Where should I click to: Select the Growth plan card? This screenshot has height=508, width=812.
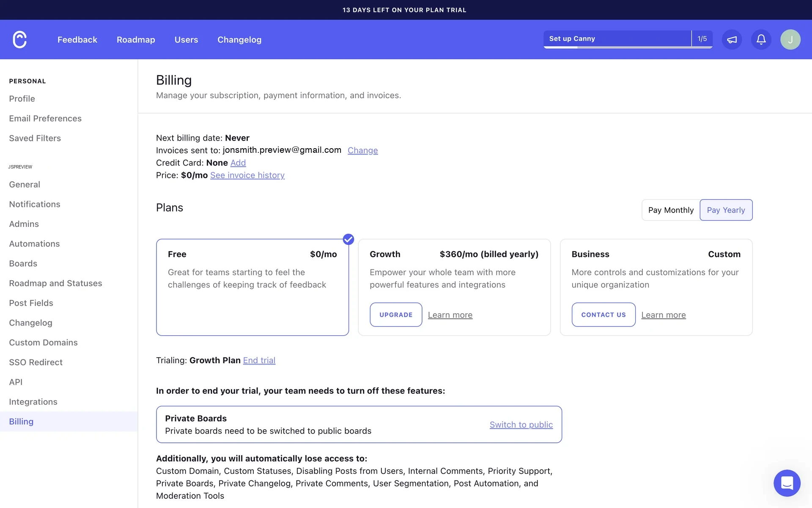454,287
